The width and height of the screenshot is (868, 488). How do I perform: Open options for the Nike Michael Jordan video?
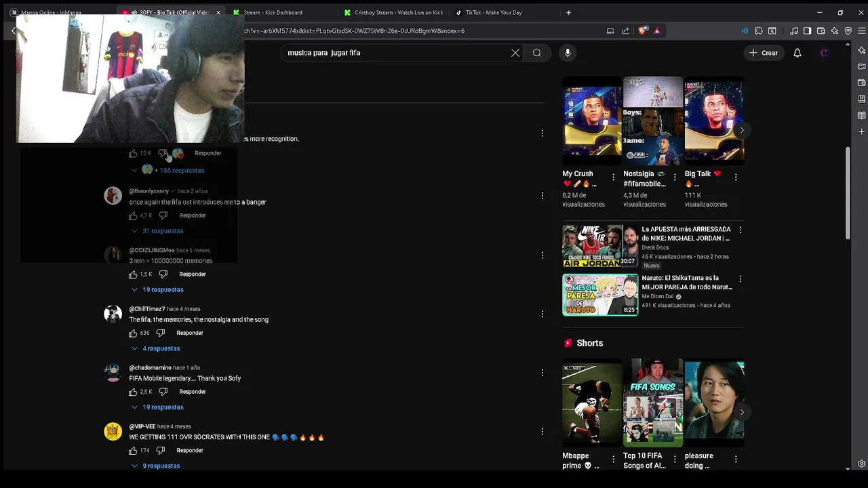coord(740,230)
